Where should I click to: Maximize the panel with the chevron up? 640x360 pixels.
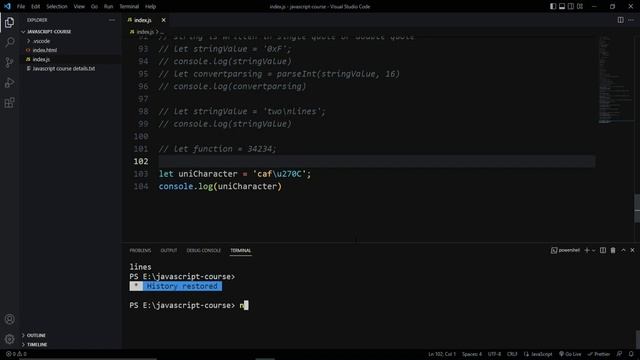coord(623,250)
